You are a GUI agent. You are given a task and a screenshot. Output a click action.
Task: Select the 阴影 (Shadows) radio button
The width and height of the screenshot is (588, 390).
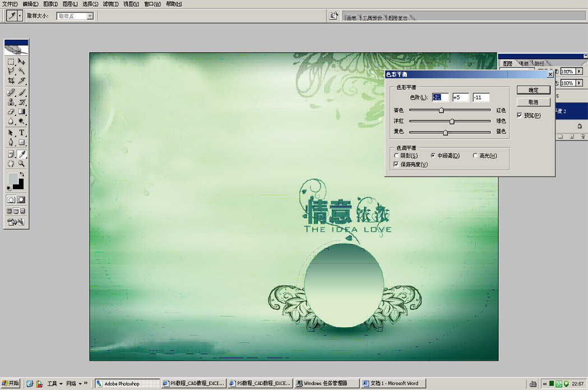pos(396,156)
